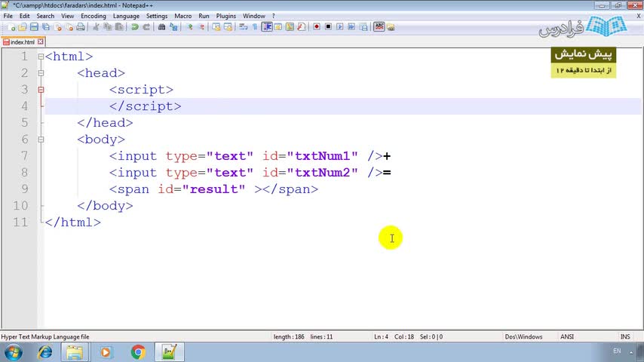644x362 pixels.
Task: Open the Search menu
Action: tap(45, 16)
